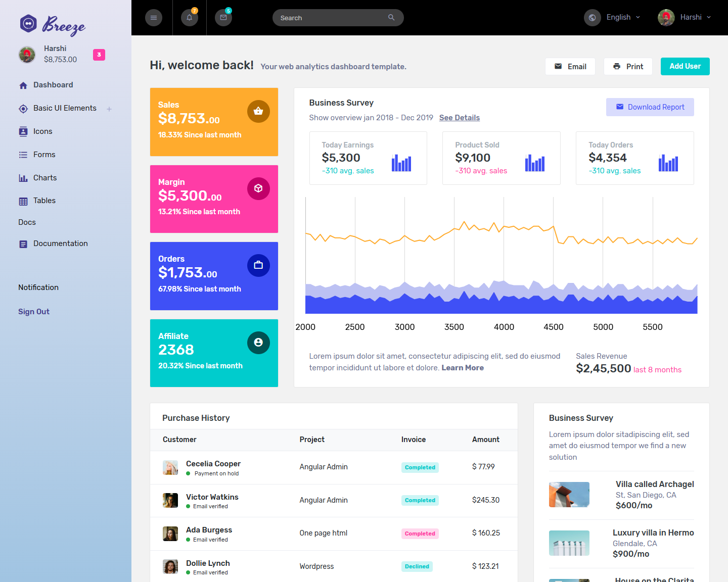Click the hamburger menu icon in top bar
Image resolution: width=728 pixels, height=582 pixels.
coord(154,18)
